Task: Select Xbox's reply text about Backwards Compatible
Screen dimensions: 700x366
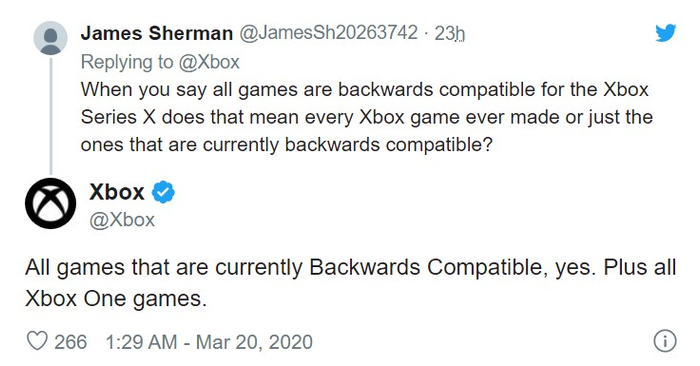Action: click(350, 283)
